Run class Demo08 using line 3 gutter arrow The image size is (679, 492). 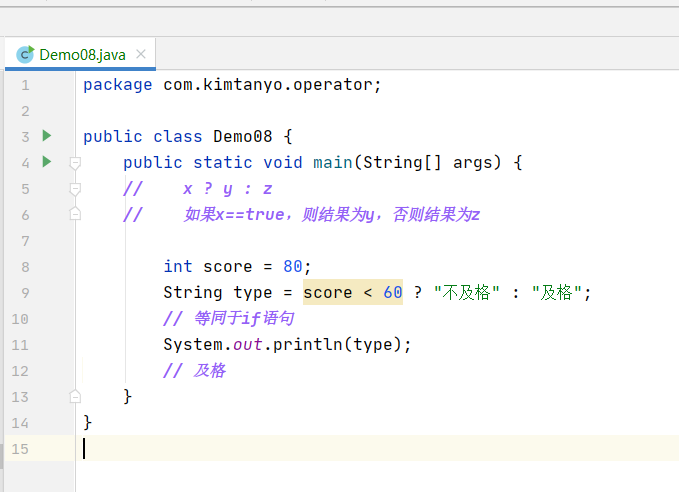pyautogui.click(x=47, y=136)
